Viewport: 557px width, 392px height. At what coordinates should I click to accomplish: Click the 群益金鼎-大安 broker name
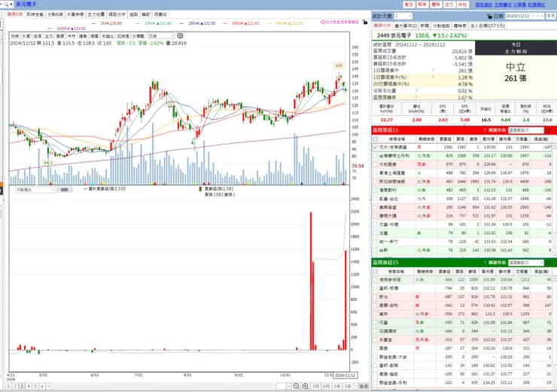point(393,357)
